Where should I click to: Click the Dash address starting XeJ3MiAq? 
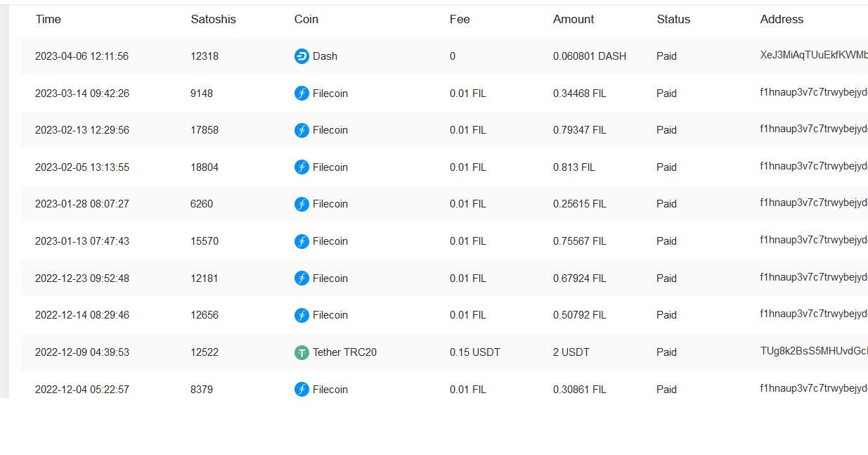tap(814, 56)
